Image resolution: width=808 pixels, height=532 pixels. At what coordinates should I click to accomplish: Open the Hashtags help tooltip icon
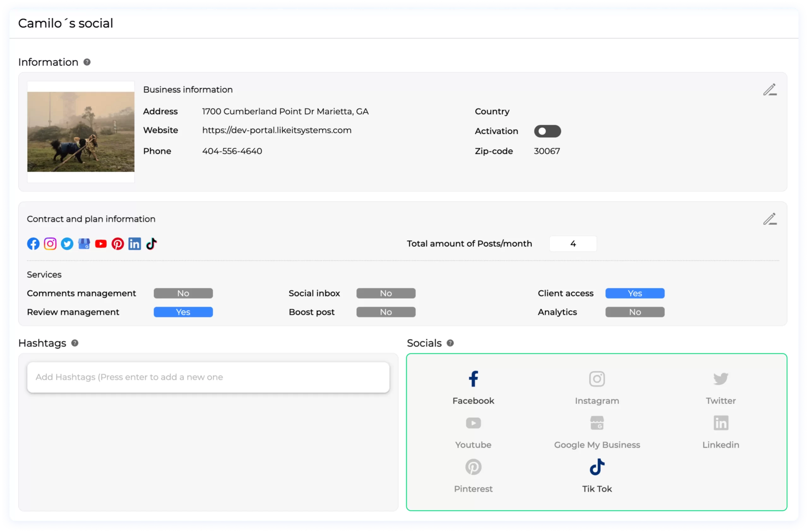coord(75,343)
